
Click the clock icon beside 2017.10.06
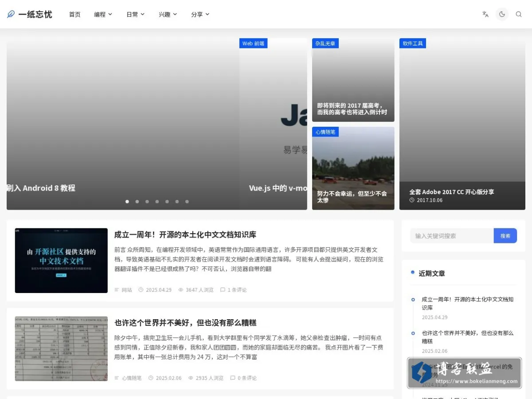(x=412, y=200)
